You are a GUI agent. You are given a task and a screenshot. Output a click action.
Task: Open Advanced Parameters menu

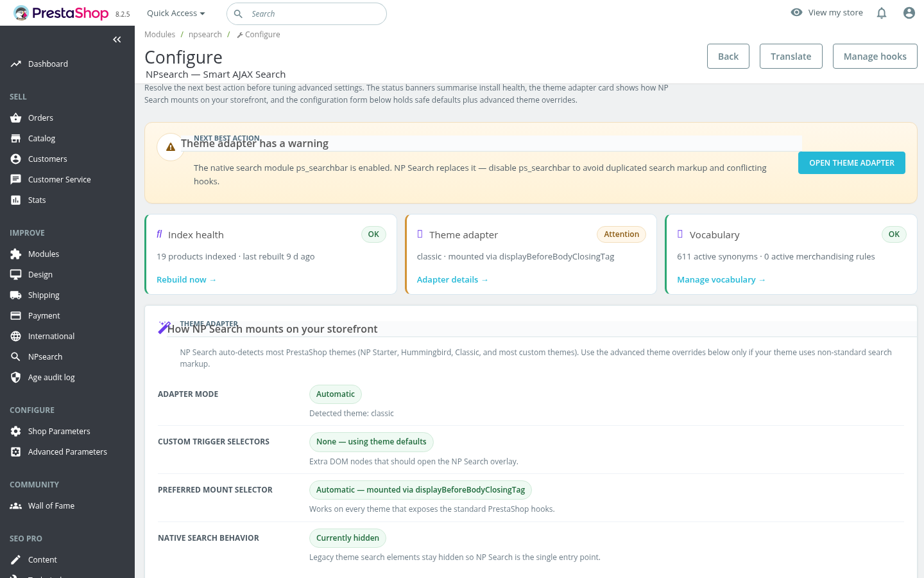[x=67, y=451]
